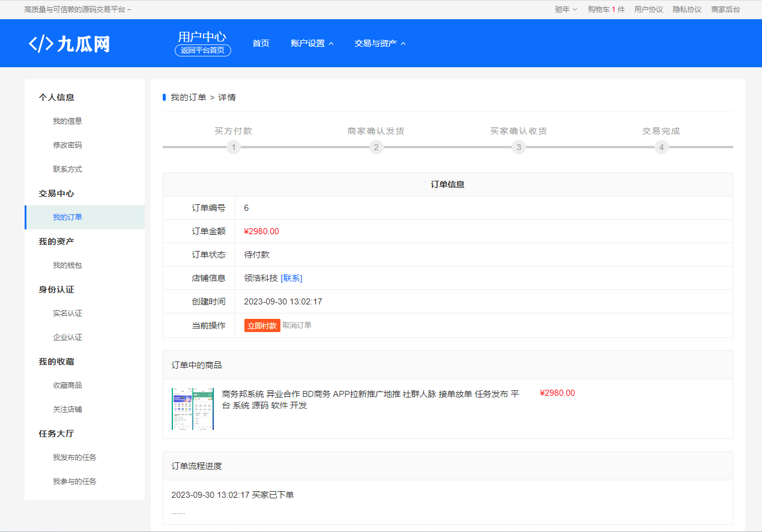Click step 4 交易完成 progress circle
This screenshot has width=762, height=532.
[661, 147]
